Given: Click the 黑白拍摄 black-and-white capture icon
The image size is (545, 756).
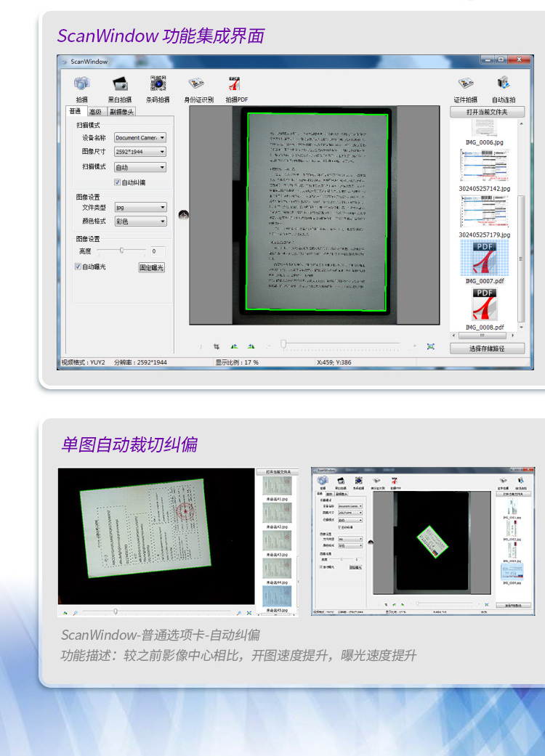Looking at the screenshot, I should 120,84.
